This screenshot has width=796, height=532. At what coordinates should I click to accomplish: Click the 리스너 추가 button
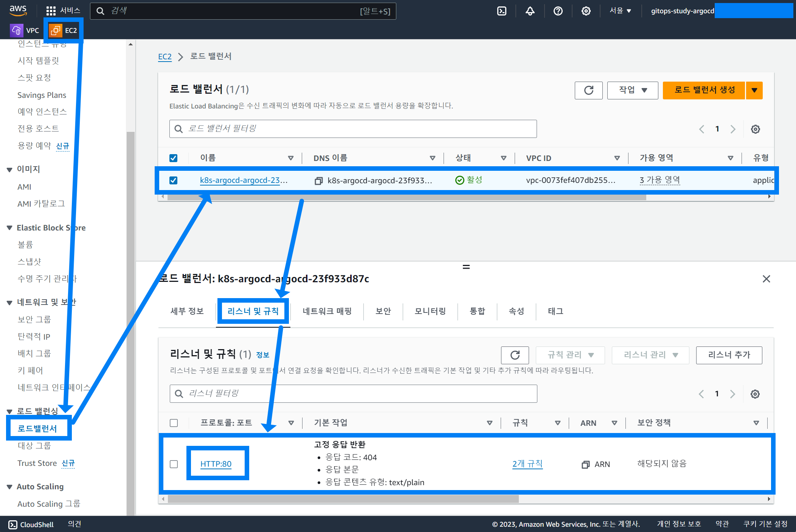tap(729, 355)
